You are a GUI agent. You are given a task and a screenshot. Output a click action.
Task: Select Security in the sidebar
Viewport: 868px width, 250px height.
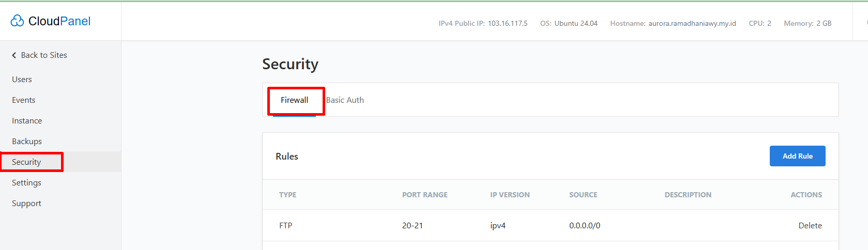point(26,162)
